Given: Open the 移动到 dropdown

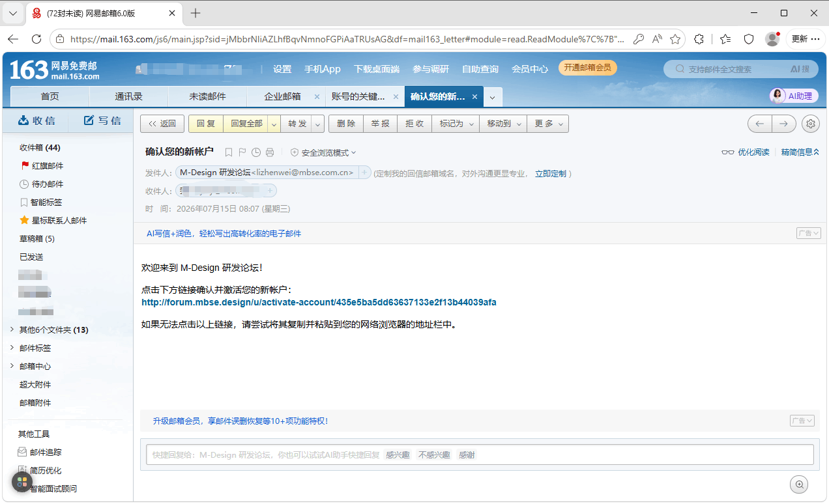Looking at the screenshot, I should [503, 124].
